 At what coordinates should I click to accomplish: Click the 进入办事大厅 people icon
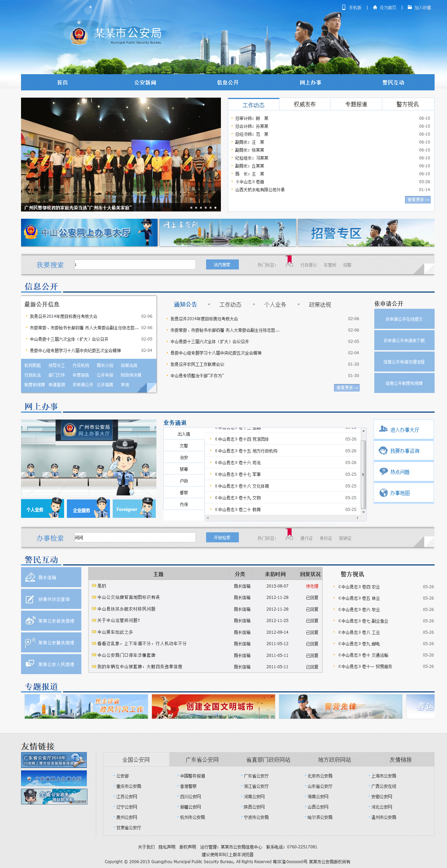tap(383, 429)
